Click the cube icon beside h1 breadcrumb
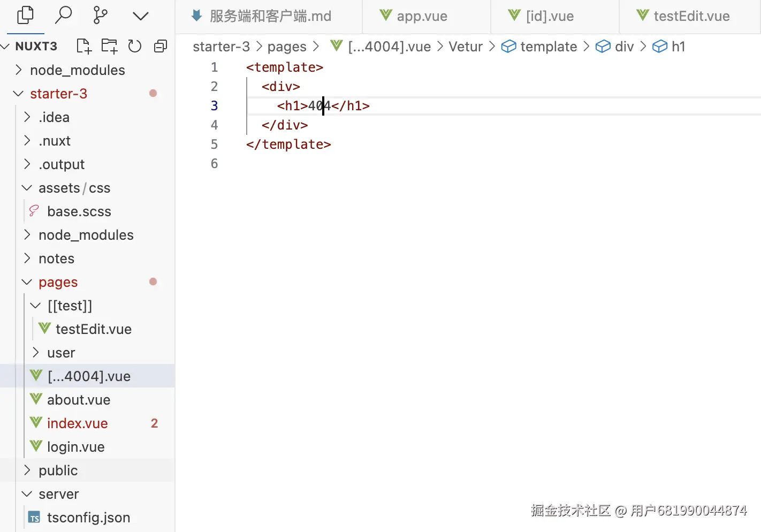 coord(660,47)
